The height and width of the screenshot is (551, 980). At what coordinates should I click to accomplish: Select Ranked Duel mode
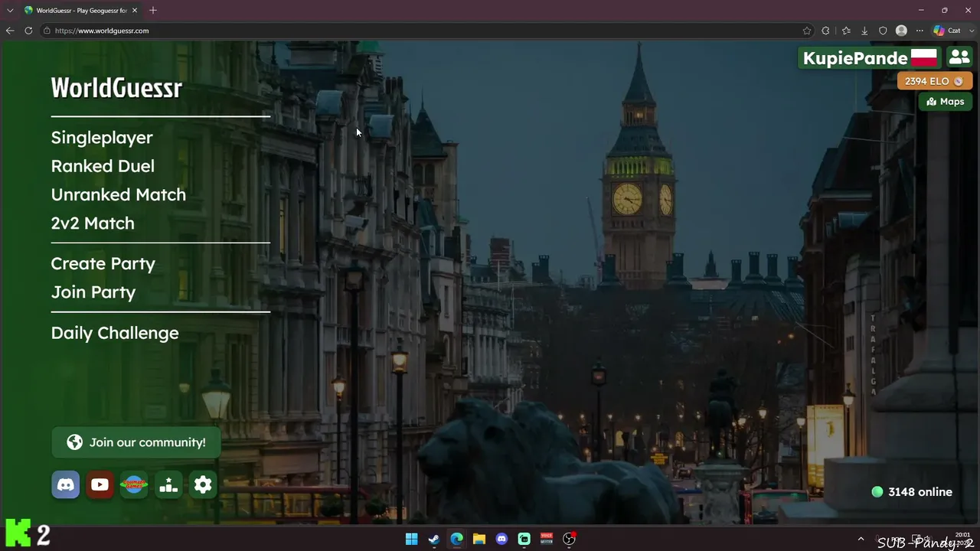click(x=103, y=166)
